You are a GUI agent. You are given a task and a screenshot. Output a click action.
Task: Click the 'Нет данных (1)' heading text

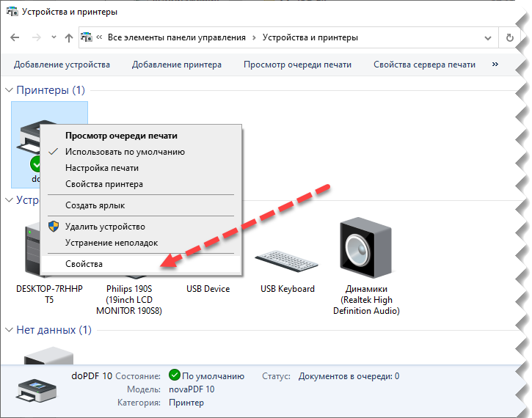[54, 330]
